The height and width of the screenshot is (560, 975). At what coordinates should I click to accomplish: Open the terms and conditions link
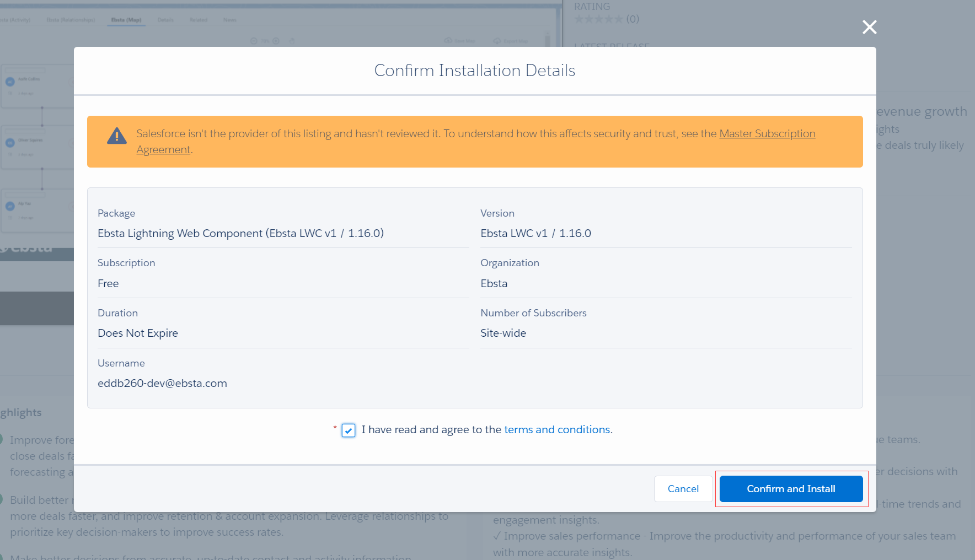coord(557,430)
